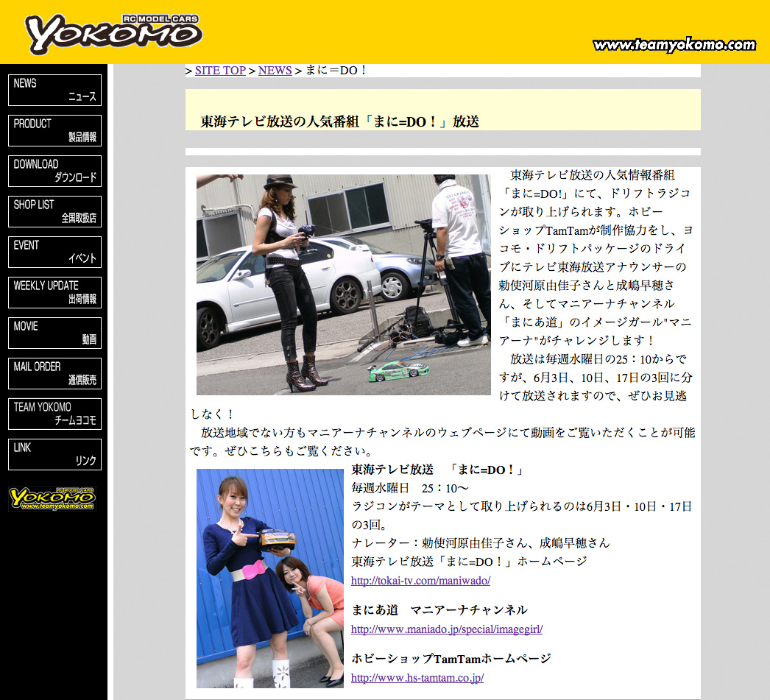This screenshot has width=770, height=700.
Task: Click the photo of two women with RC car
Action: coord(269,578)
